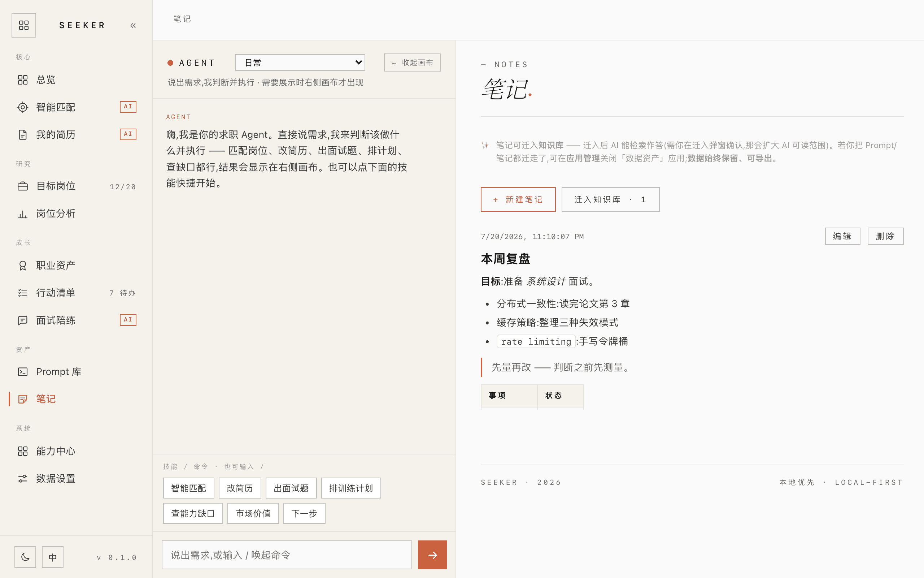Open the 日常 agent mode dropdown
This screenshot has height=578, width=924.
click(x=300, y=62)
